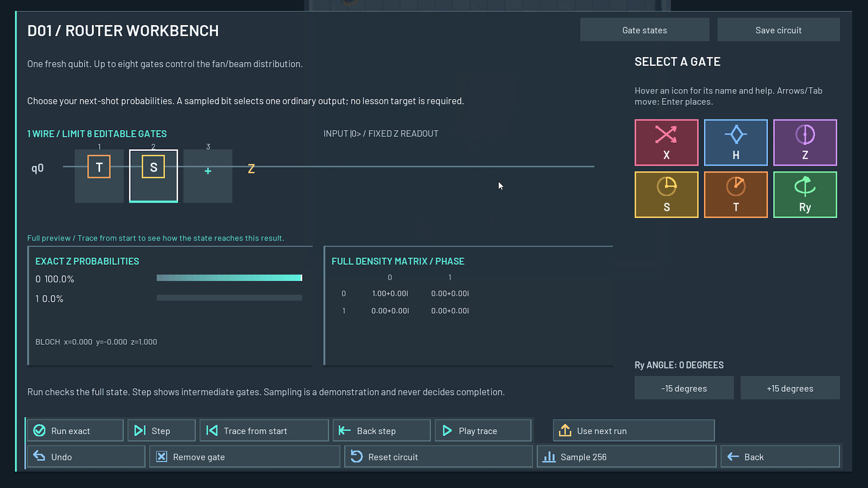Click the BLOCH coordinates readout
The width and height of the screenshot is (868, 488).
click(x=96, y=342)
